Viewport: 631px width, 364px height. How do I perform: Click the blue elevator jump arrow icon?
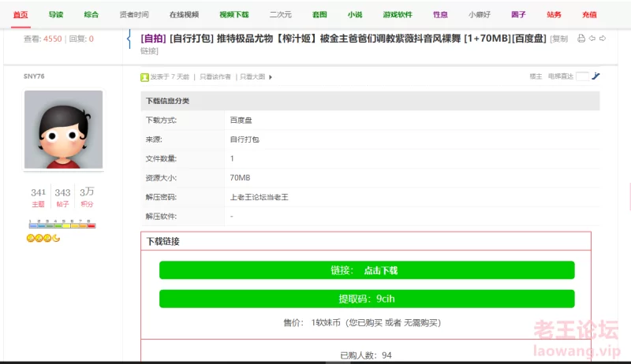(596, 76)
